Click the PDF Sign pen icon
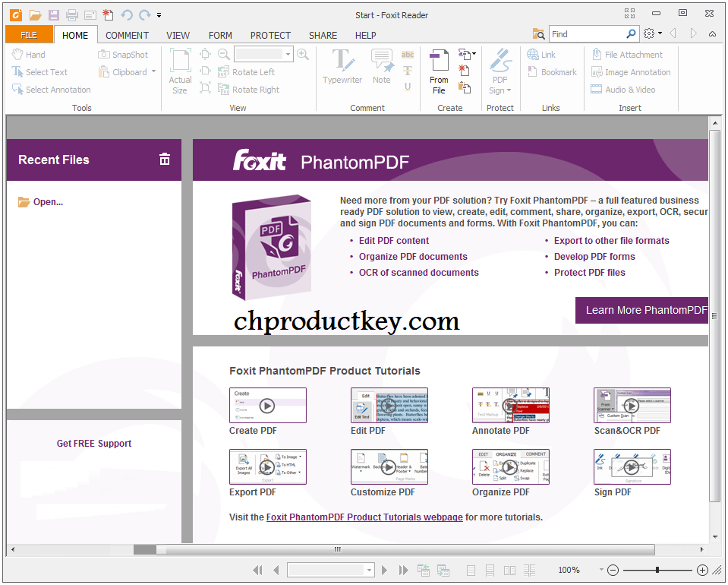This screenshot has height=585, width=728. pyautogui.click(x=500, y=61)
